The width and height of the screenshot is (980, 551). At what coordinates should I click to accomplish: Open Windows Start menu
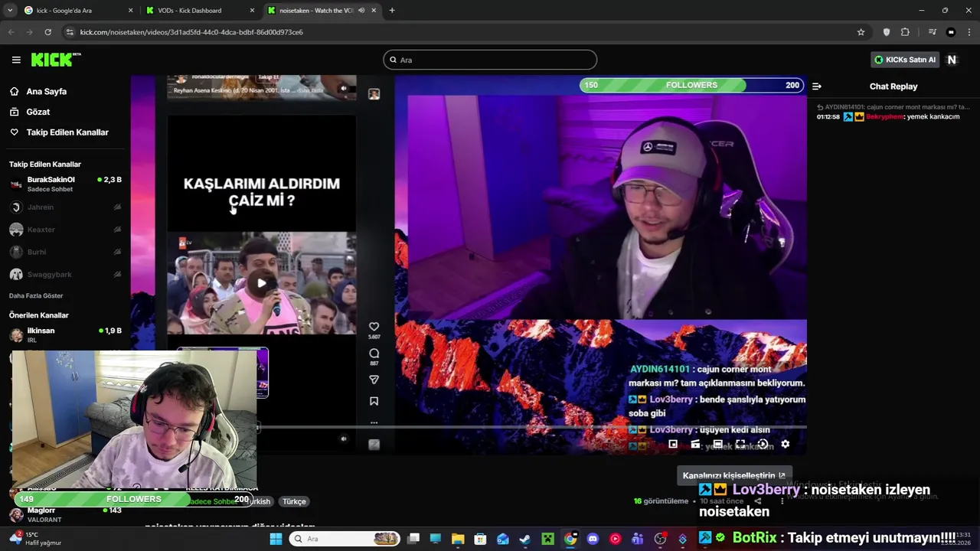coord(276,539)
